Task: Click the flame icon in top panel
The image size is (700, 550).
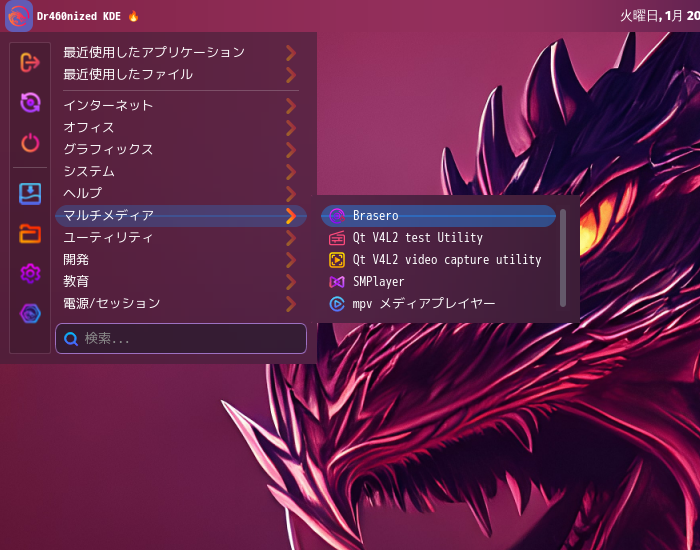Action: tap(133, 16)
